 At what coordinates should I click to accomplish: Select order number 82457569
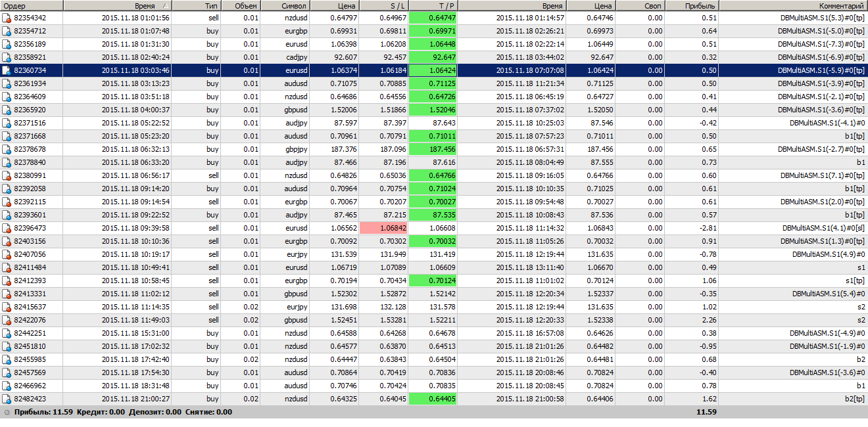pyautogui.click(x=30, y=372)
